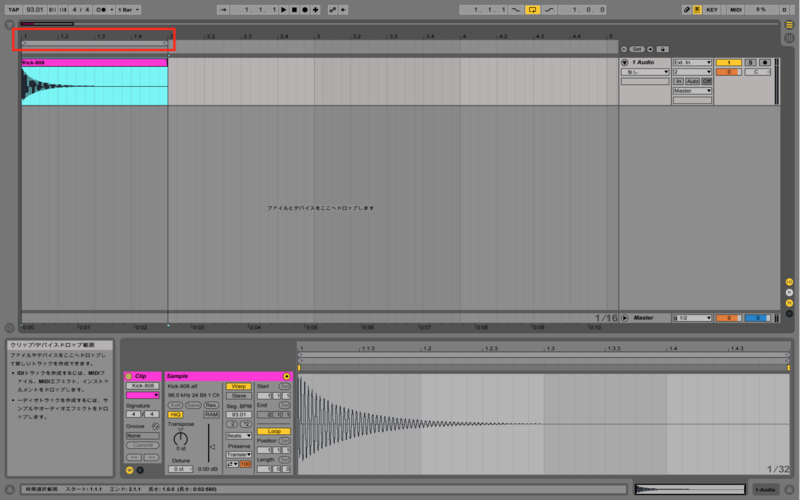Double tempo with the *2 button
800x500 pixels.
[245, 424]
